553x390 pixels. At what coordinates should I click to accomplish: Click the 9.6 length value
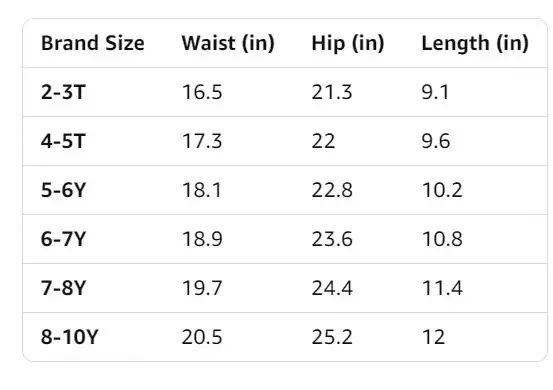tap(436, 141)
